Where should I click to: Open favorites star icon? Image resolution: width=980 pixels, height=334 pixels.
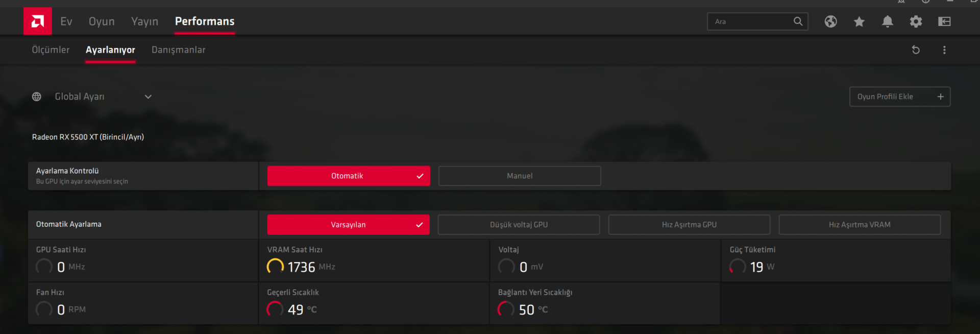859,21
